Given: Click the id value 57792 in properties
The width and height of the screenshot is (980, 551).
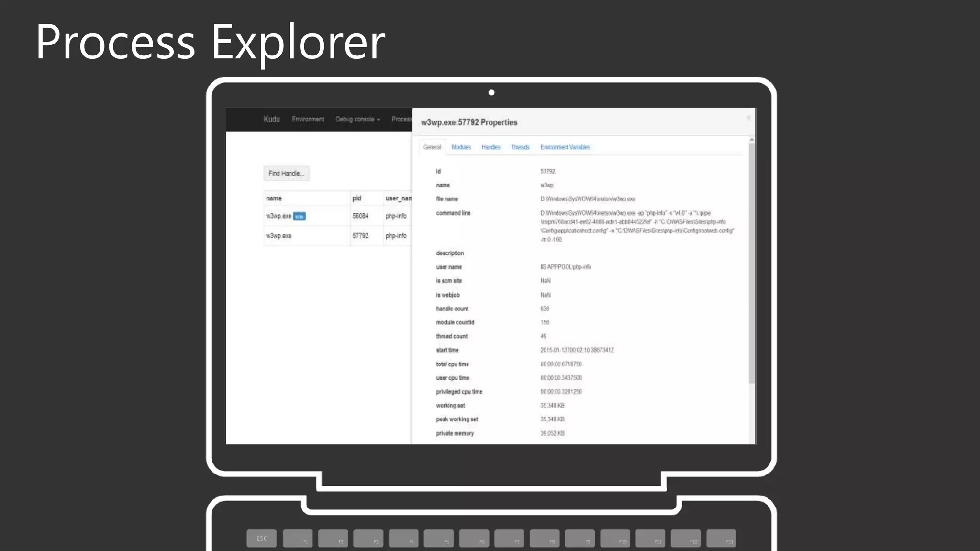Looking at the screenshot, I should [x=547, y=171].
